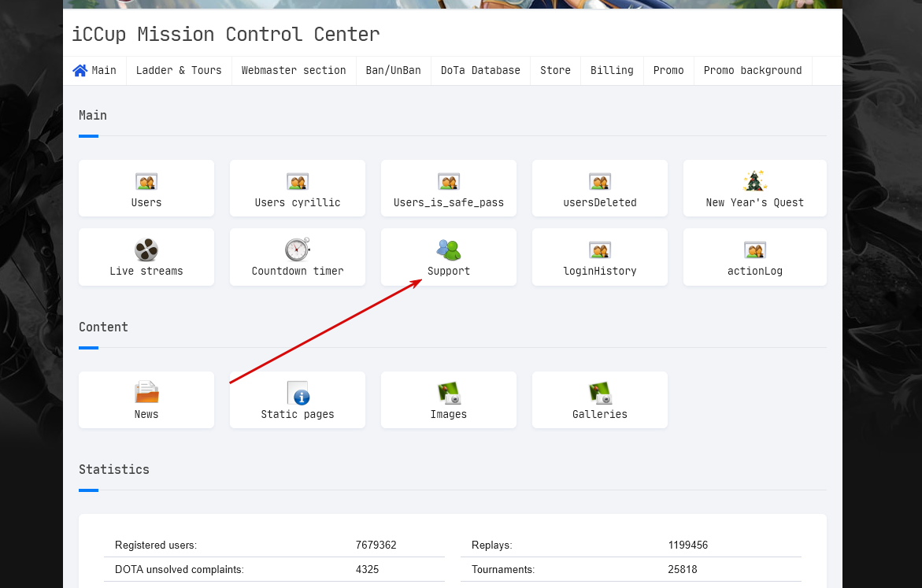Open the DoTa Database menu
Image resolution: width=922 pixels, height=588 pixels.
[480, 71]
